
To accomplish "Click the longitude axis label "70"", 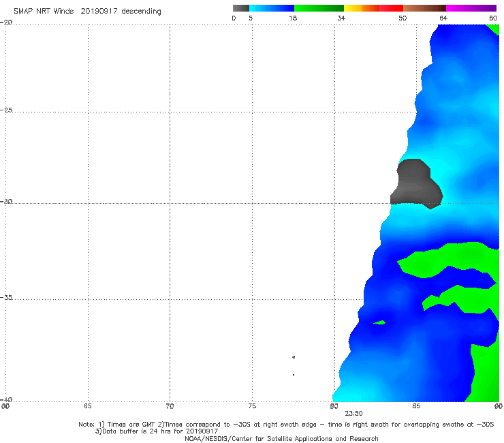I will click(x=170, y=406).
